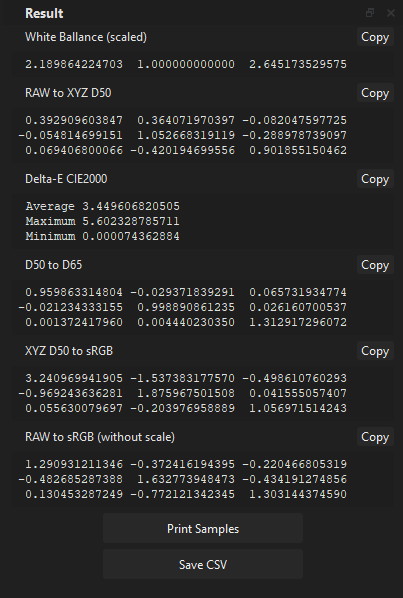Click the Result panel title
The width and height of the screenshot is (403, 598).
(x=44, y=13)
